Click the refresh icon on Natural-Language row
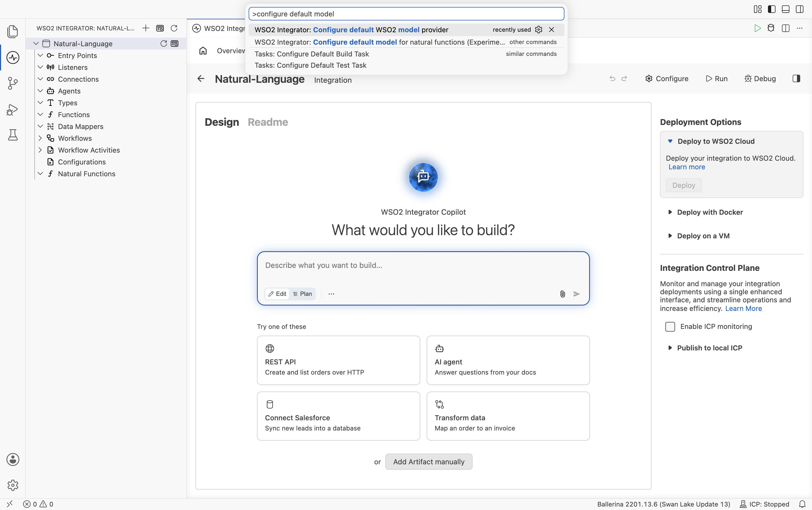 coord(164,44)
